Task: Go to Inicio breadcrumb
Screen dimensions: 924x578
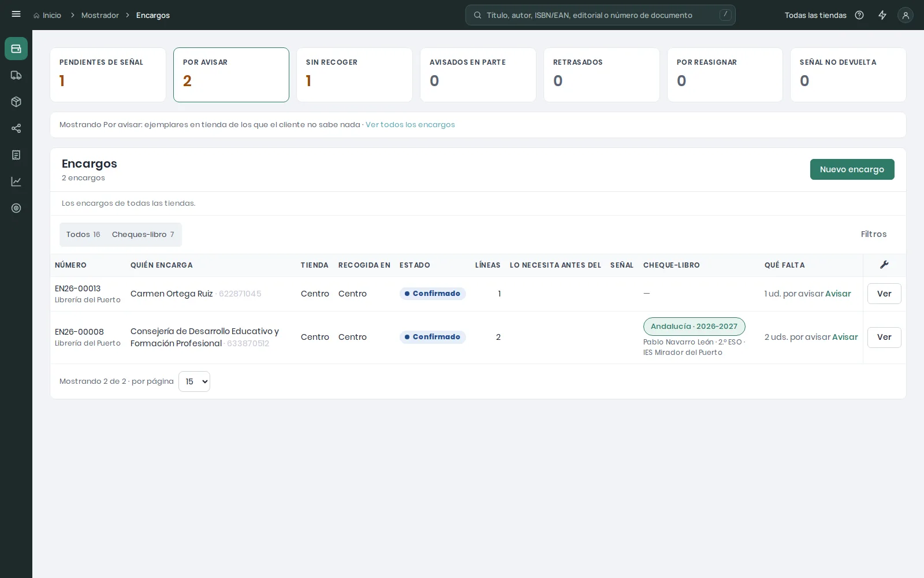Action: point(52,16)
